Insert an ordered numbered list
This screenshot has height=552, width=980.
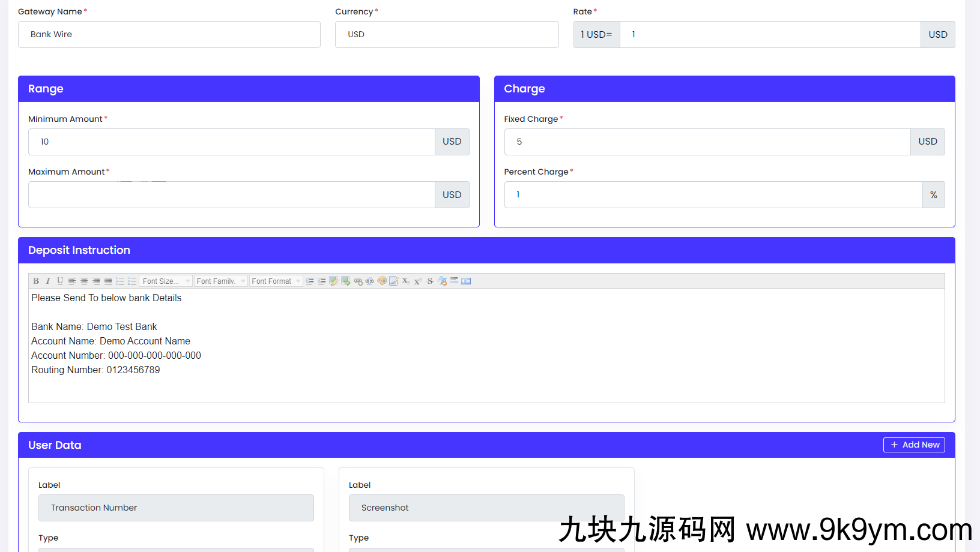[120, 281]
